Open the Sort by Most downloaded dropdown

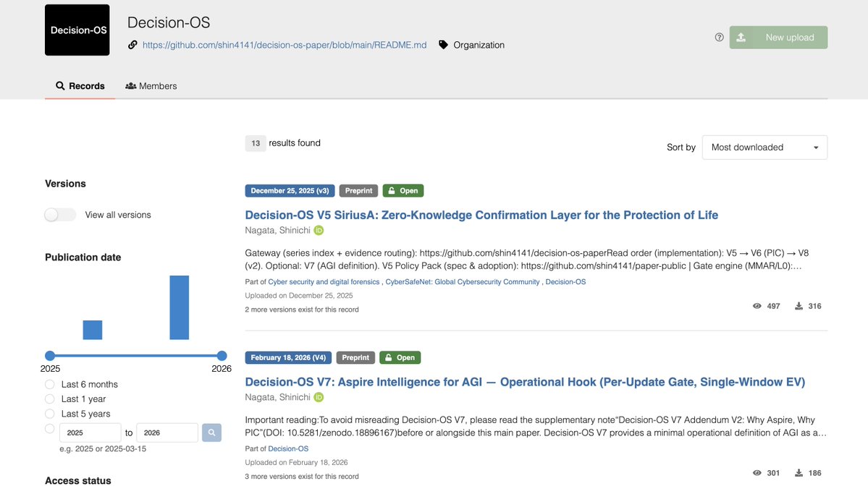[764, 147]
